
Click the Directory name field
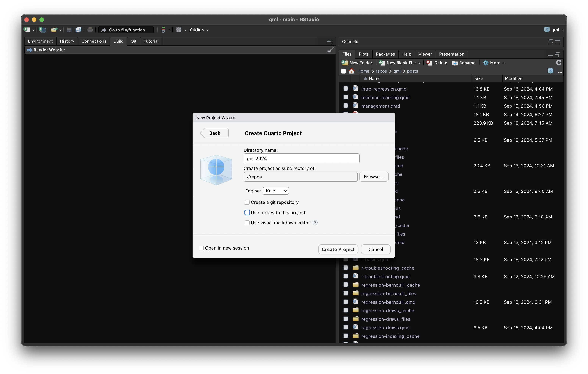coord(301,159)
